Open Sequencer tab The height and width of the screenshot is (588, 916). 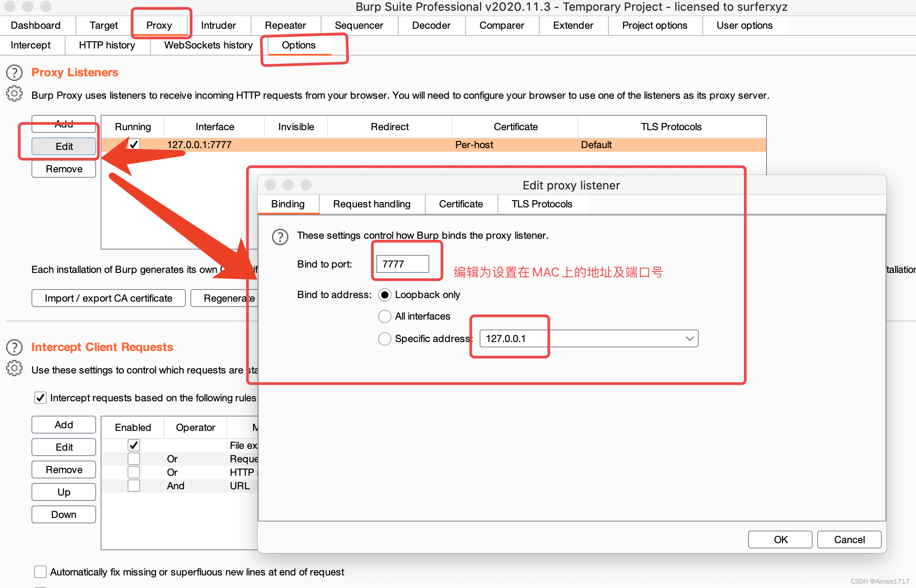[359, 26]
